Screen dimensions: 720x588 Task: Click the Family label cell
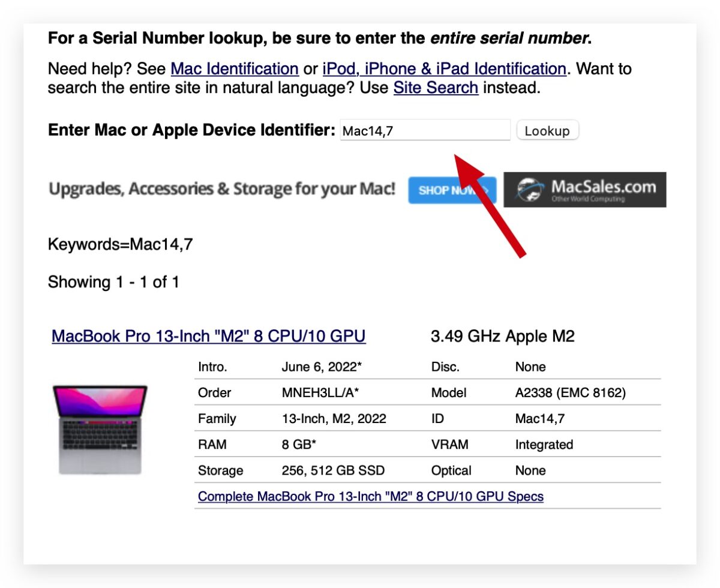tap(217, 419)
